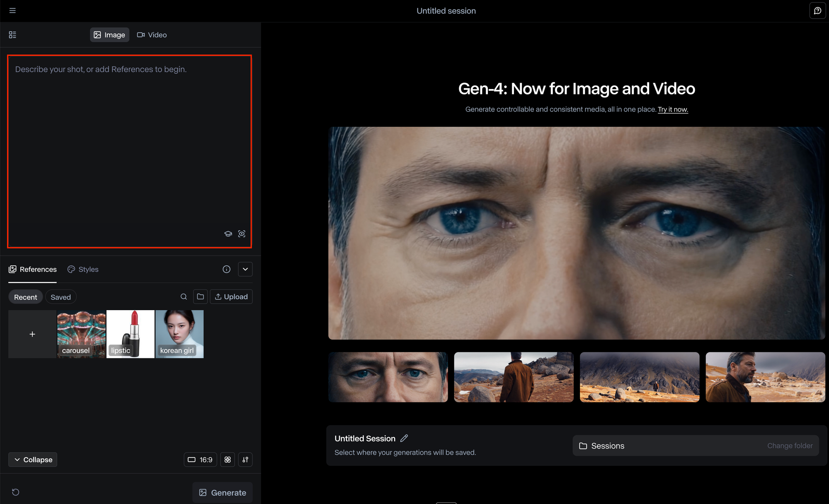
Task: Open the references folder icon
Action: pos(200,297)
